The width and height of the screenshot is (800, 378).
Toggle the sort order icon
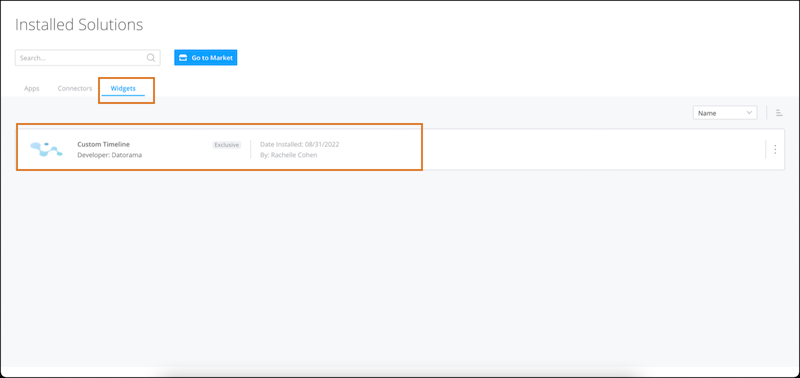(779, 113)
